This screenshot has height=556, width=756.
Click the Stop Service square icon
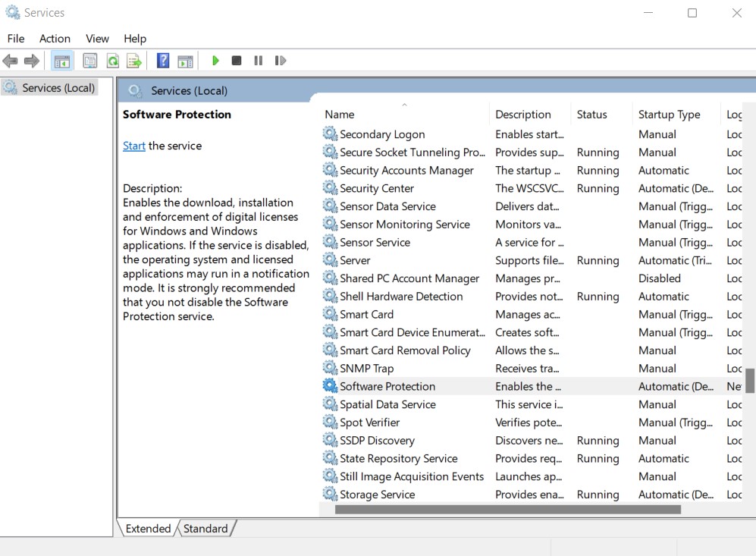[x=237, y=61]
